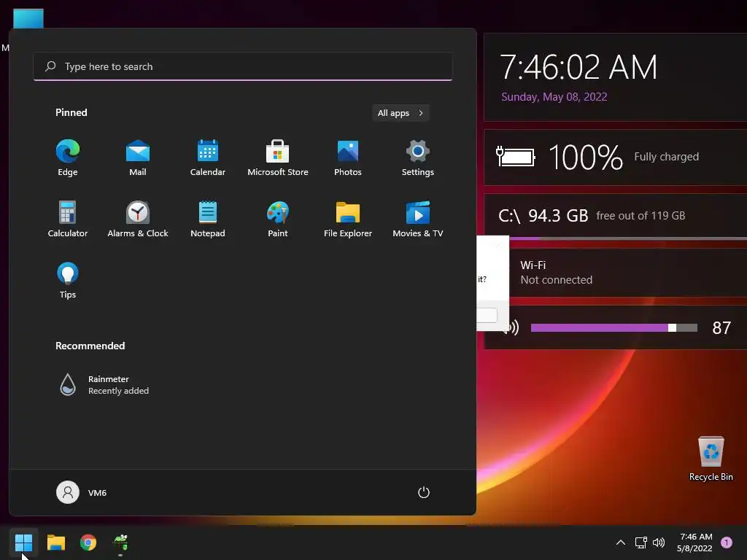Open File Explorer in pinned apps
This screenshot has height=560, width=747.
pos(348,219)
